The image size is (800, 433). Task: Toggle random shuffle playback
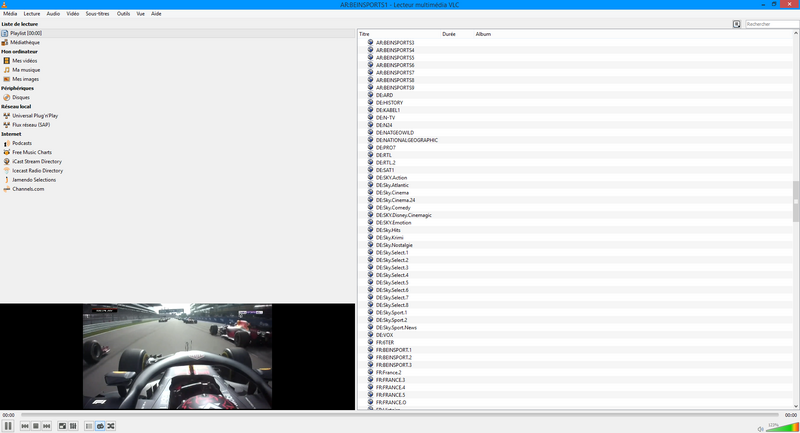pyautogui.click(x=111, y=426)
